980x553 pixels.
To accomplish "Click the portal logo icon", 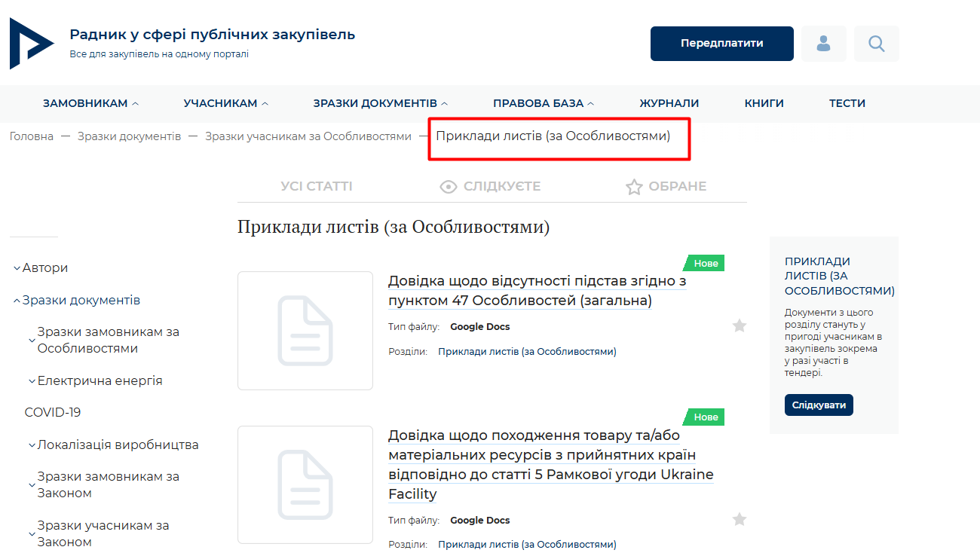I will point(32,44).
